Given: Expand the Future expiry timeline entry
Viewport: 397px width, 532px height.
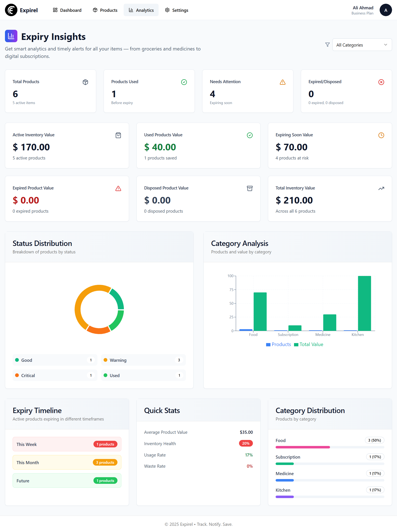Looking at the screenshot, I should pyautogui.click(x=67, y=480).
